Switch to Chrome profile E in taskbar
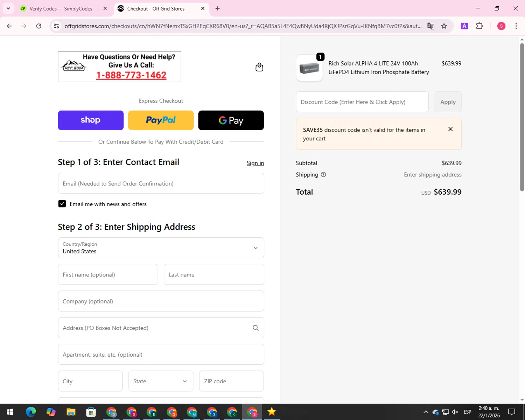The image size is (525, 420). click(x=152, y=412)
